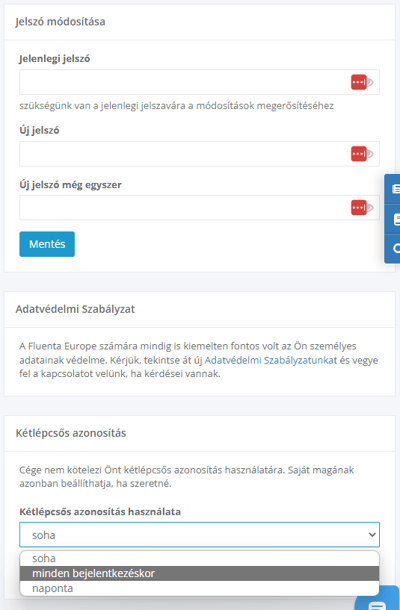Toggle password visibility eye in Új jelszó még egyszer field

370,208
